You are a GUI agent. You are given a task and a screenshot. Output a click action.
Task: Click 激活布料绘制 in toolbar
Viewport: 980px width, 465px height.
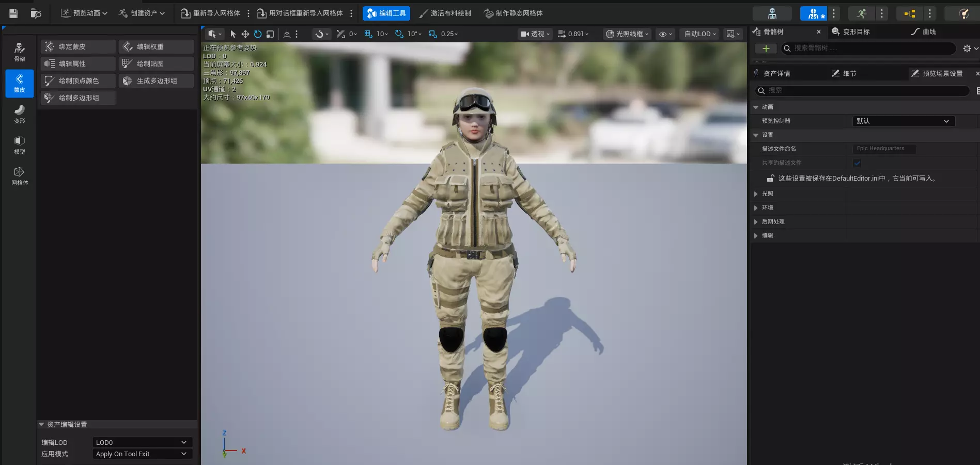[445, 13]
